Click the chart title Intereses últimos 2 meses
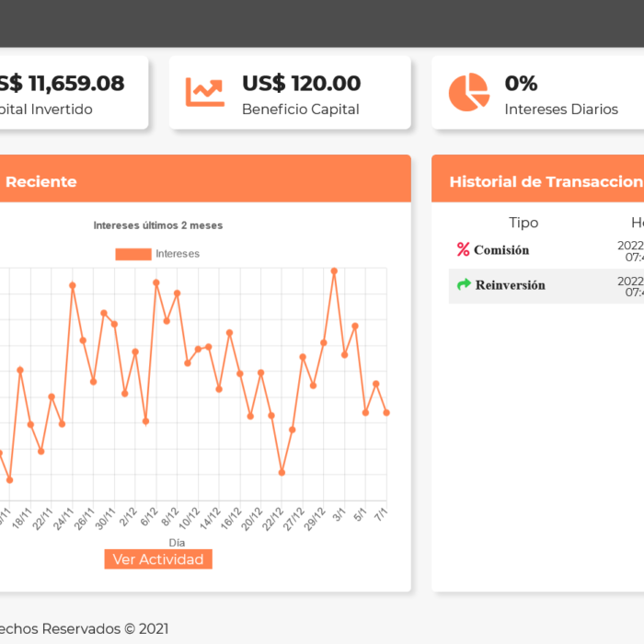The image size is (644, 644). click(157, 225)
